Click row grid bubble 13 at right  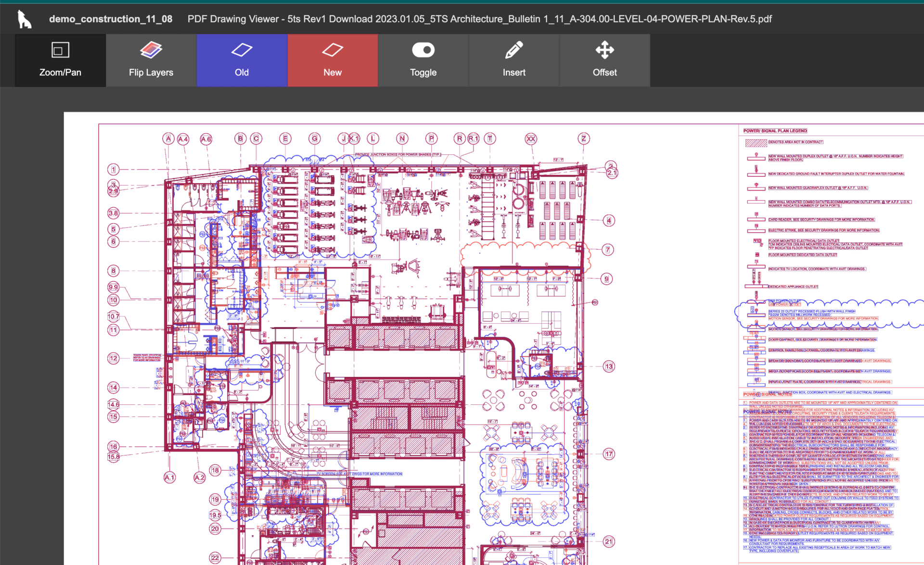coord(609,366)
